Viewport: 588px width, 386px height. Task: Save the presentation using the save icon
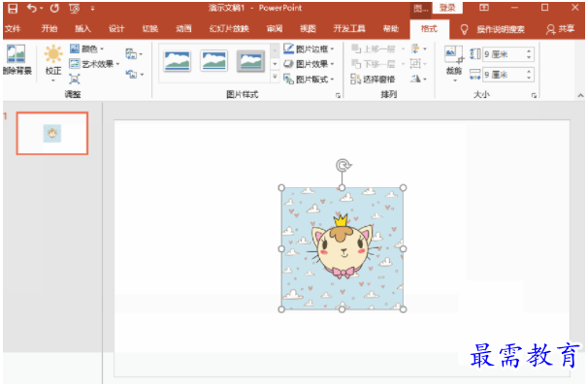[x=13, y=9]
